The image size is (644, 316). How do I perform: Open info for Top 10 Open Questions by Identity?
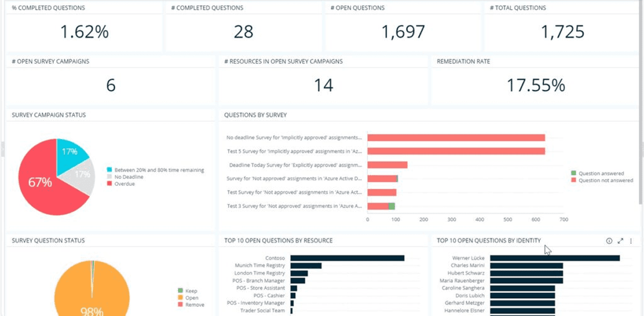click(x=609, y=241)
